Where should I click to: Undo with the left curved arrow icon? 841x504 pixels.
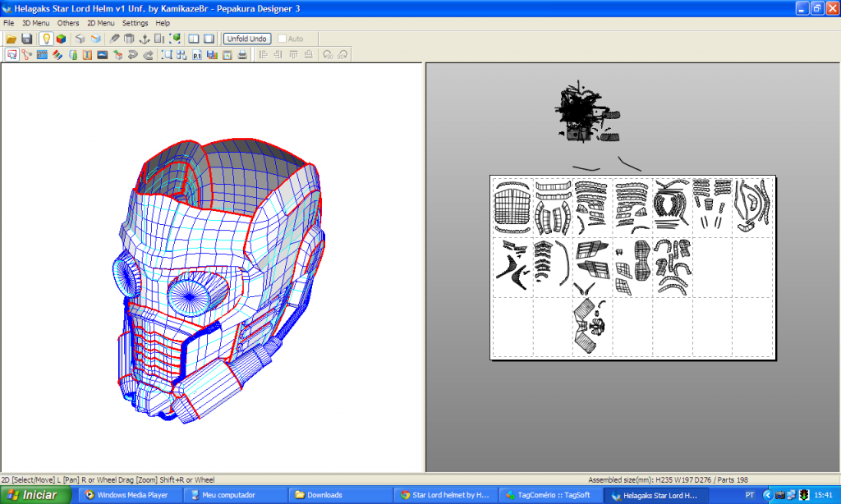pyautogui.click(x=132, y=55)
